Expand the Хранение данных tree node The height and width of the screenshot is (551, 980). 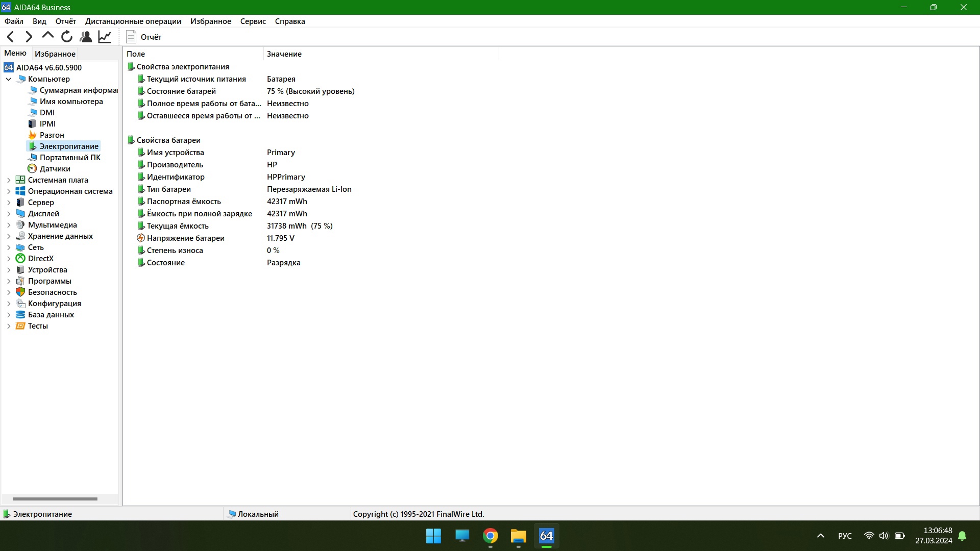point(9,236)
